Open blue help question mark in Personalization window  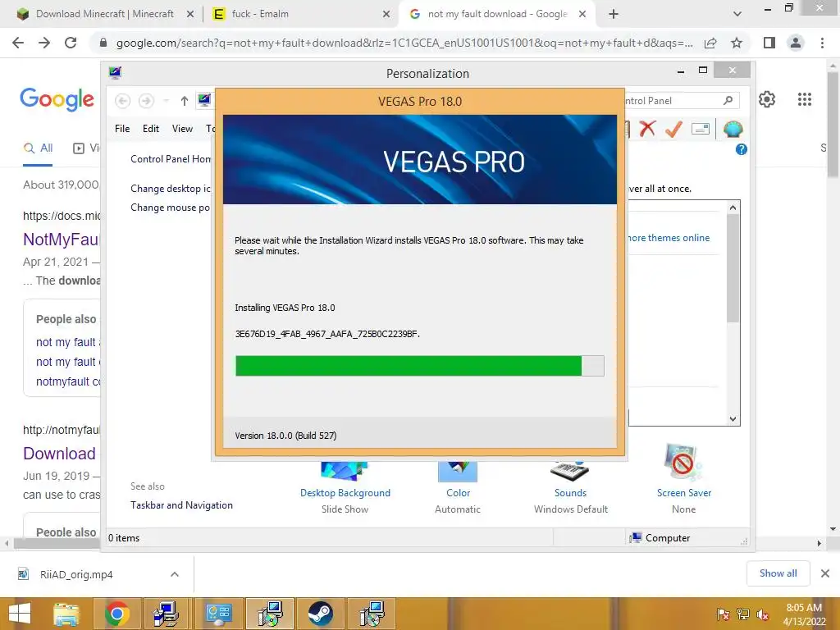[x=742, y=149]
